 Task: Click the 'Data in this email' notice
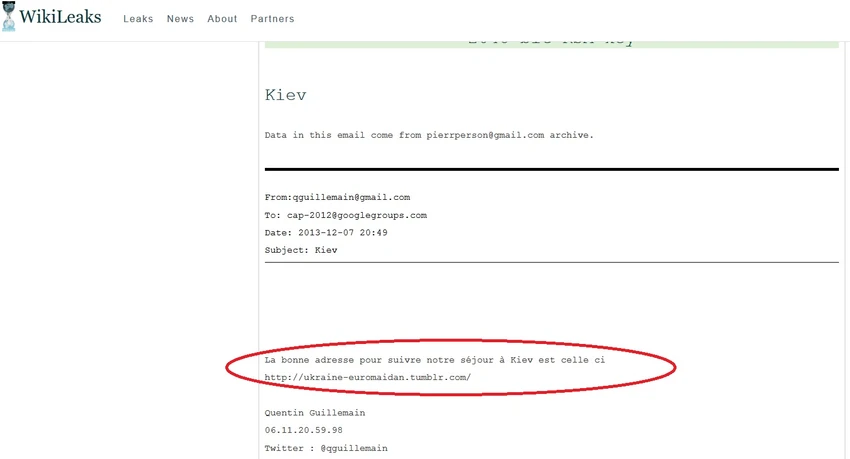coord(429,135)
